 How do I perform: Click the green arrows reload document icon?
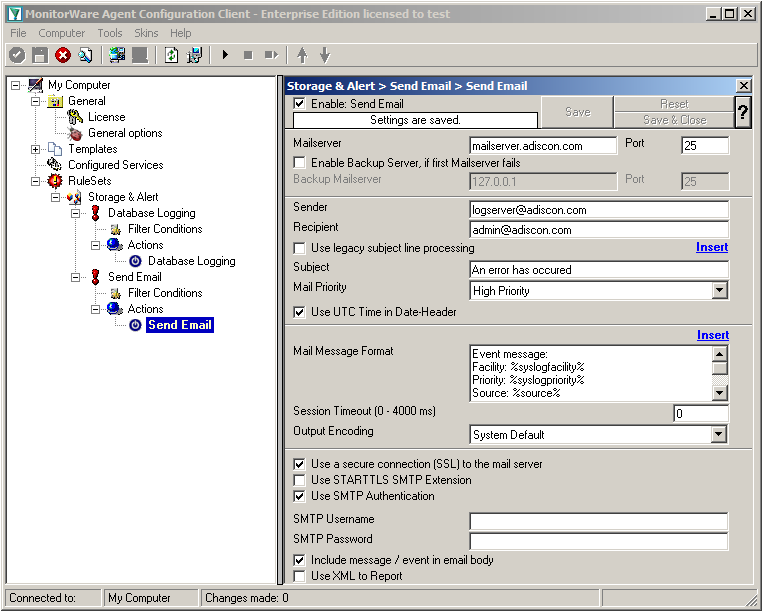click(171, 55)
